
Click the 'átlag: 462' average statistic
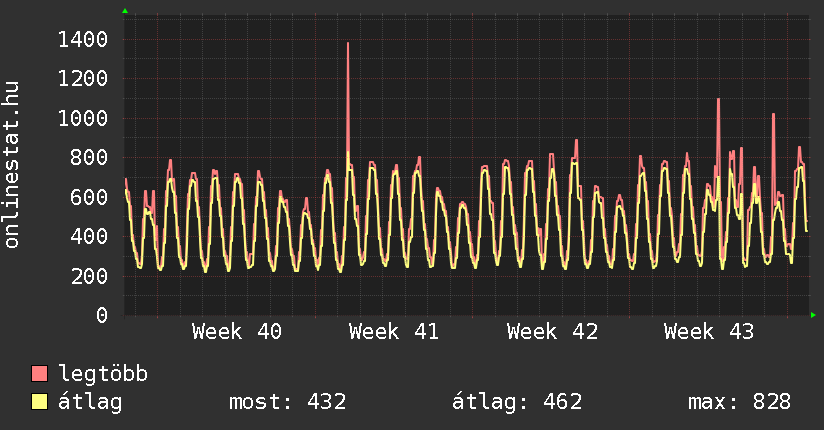(x=517, y=403)
